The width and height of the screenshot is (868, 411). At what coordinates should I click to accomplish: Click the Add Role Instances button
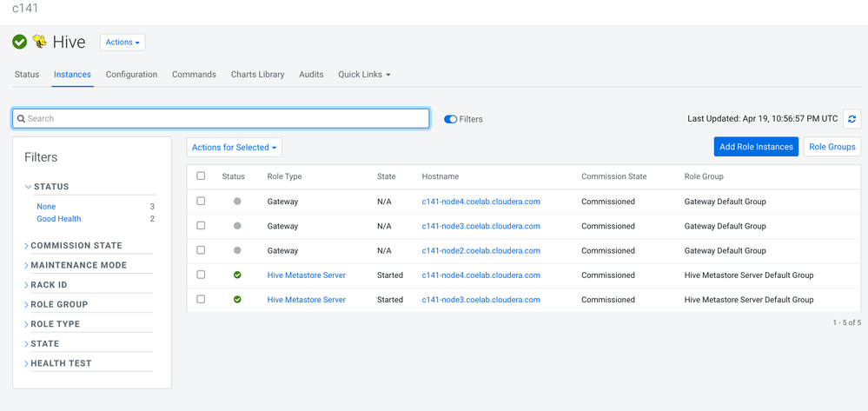pyautogui.click(x=755, y=147)
